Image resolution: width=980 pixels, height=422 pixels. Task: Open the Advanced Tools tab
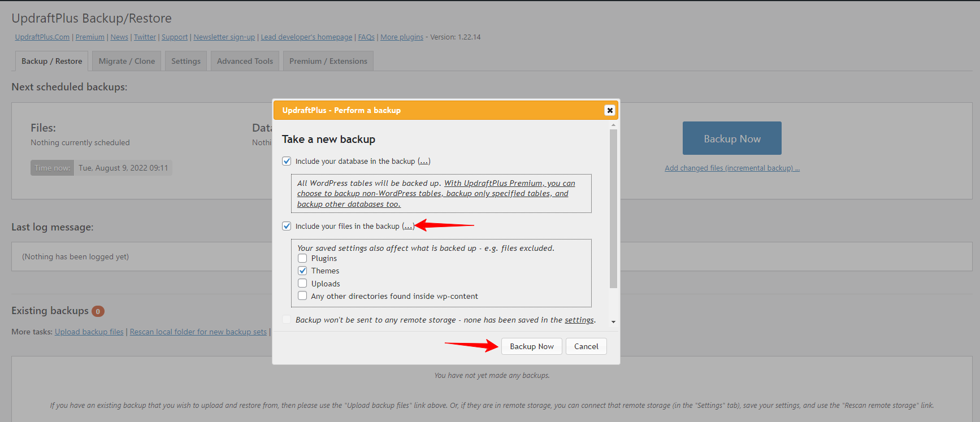(x=245, y=61)
